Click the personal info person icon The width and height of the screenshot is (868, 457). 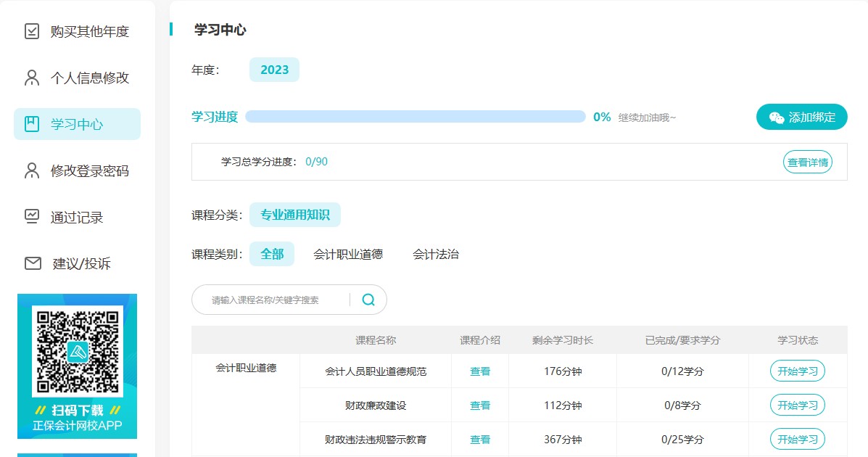32,78
